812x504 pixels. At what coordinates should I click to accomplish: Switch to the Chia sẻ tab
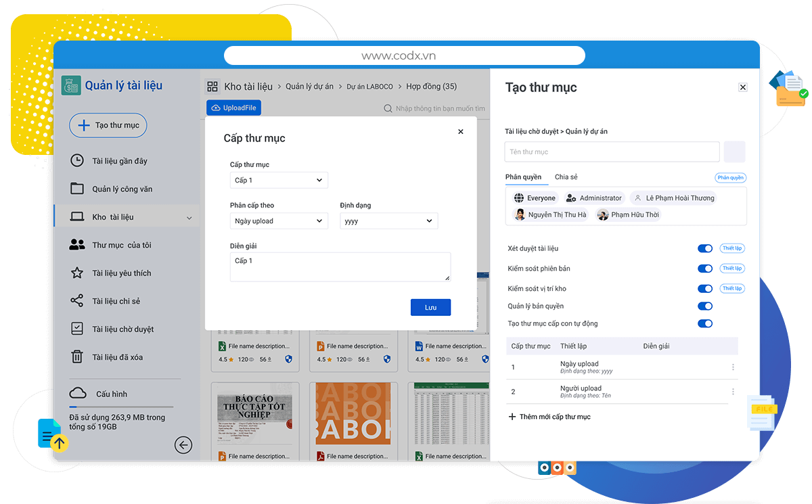[x=566, y=177]
